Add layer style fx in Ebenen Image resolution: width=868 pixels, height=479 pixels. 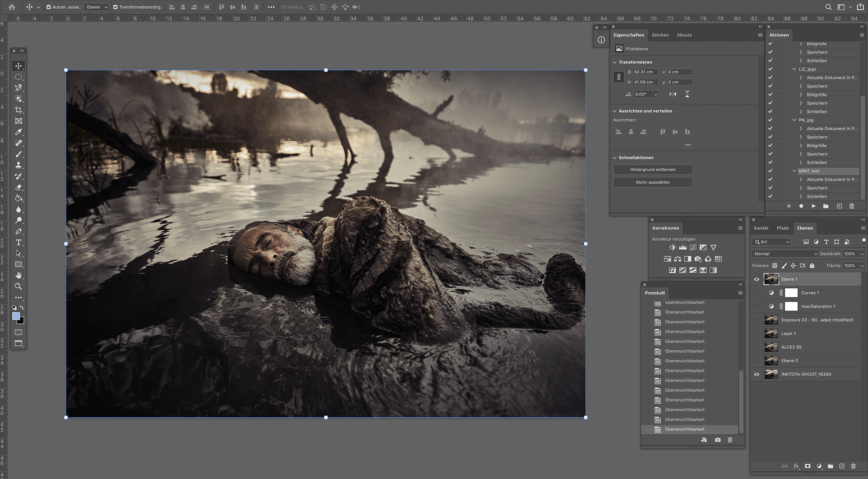[796, 466]
